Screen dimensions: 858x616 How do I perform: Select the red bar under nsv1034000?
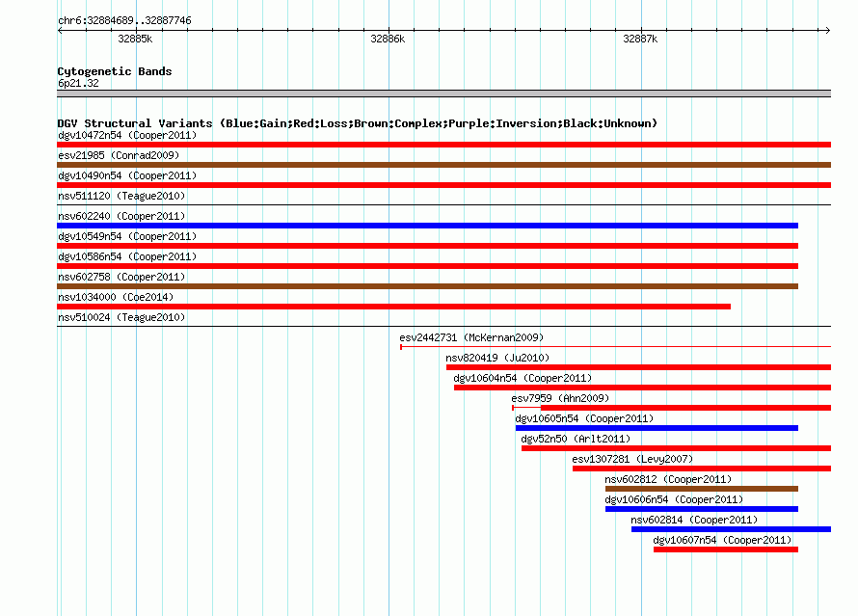(394, 307)
